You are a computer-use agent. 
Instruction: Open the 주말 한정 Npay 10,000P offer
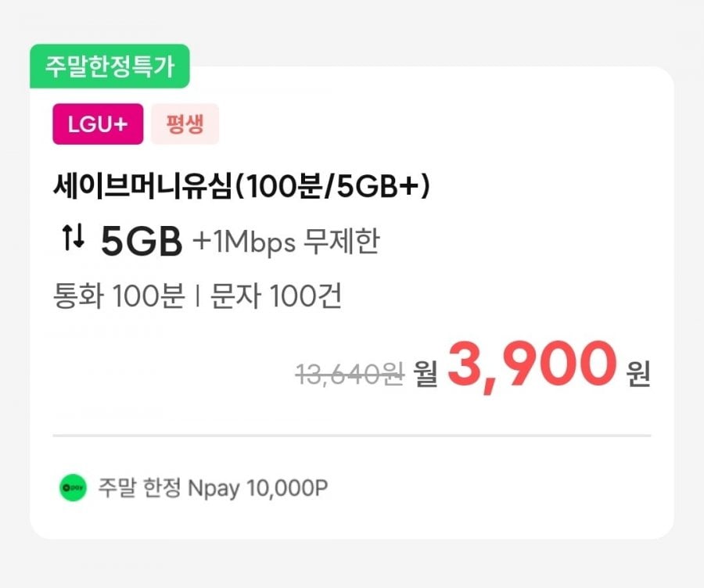click(x=212, y=489)
